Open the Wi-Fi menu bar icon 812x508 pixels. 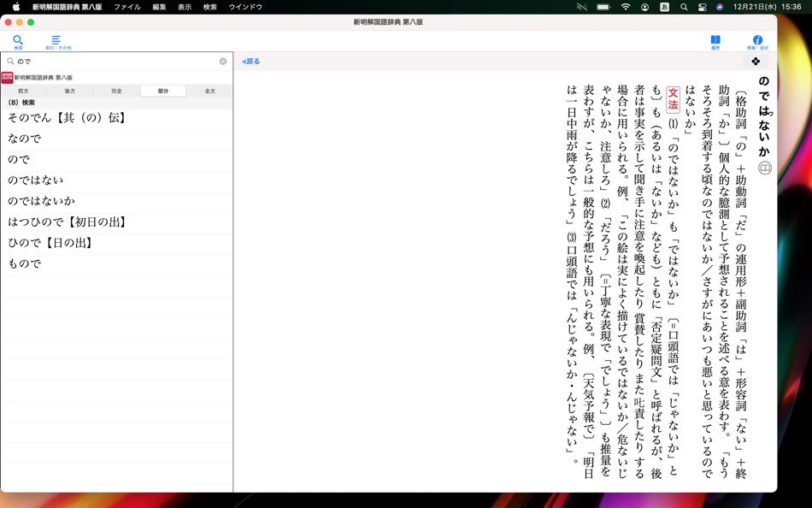(x=626, y=7)
